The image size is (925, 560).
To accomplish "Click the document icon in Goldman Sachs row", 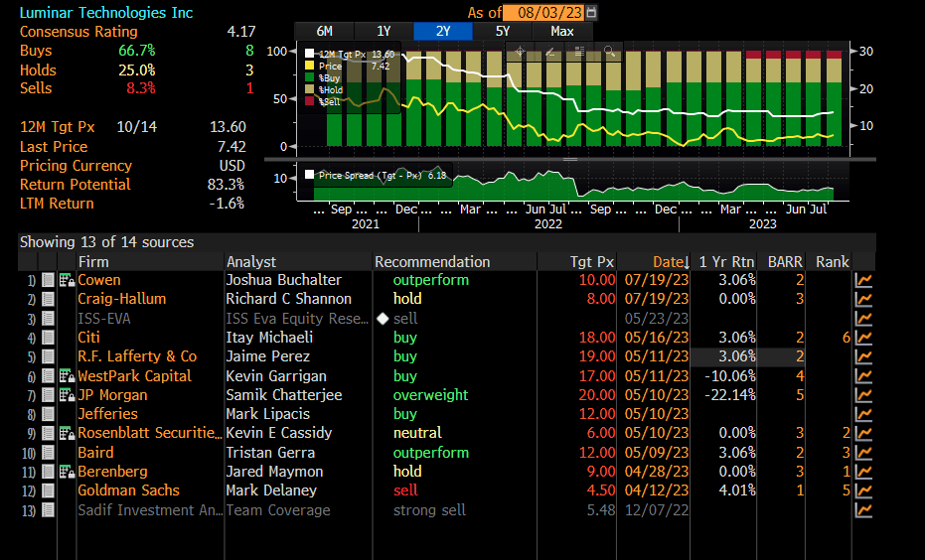I will (48, 491).
